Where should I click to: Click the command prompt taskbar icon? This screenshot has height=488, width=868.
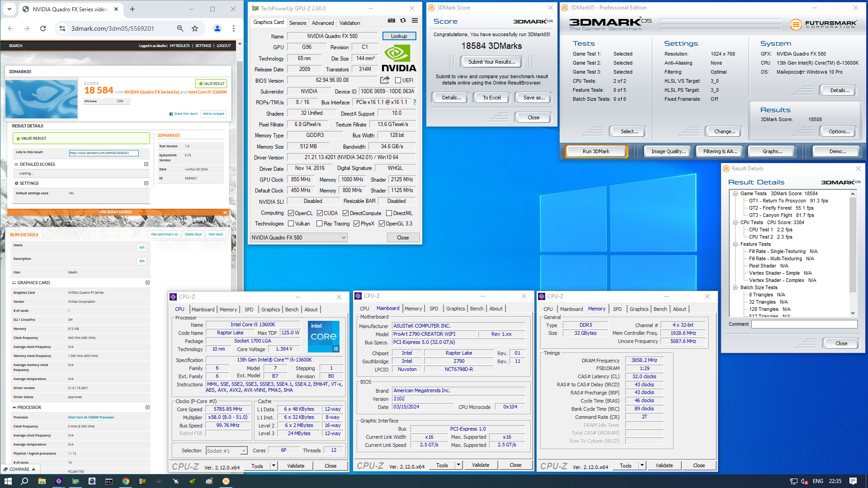click(x=109, y=481)
